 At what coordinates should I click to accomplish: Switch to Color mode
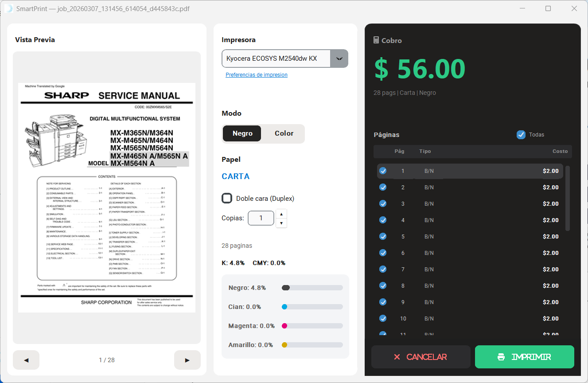284,133
